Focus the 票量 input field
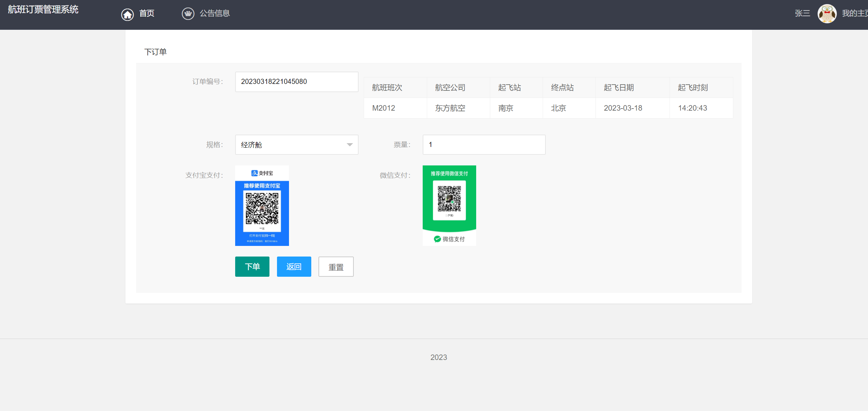Image resolution: width=868 pixels, height=411 pixels. click(x=484, y=145)
